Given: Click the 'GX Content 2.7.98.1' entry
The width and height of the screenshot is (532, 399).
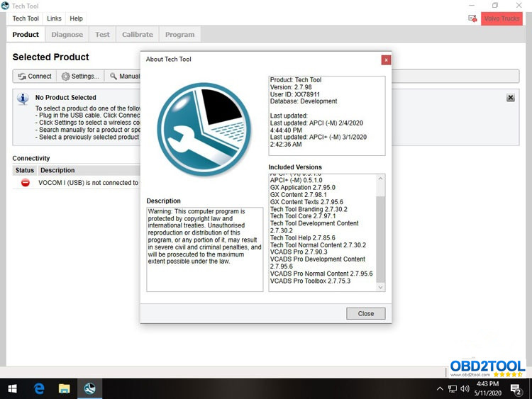Looking at the screenshot, I should [299, 195].
